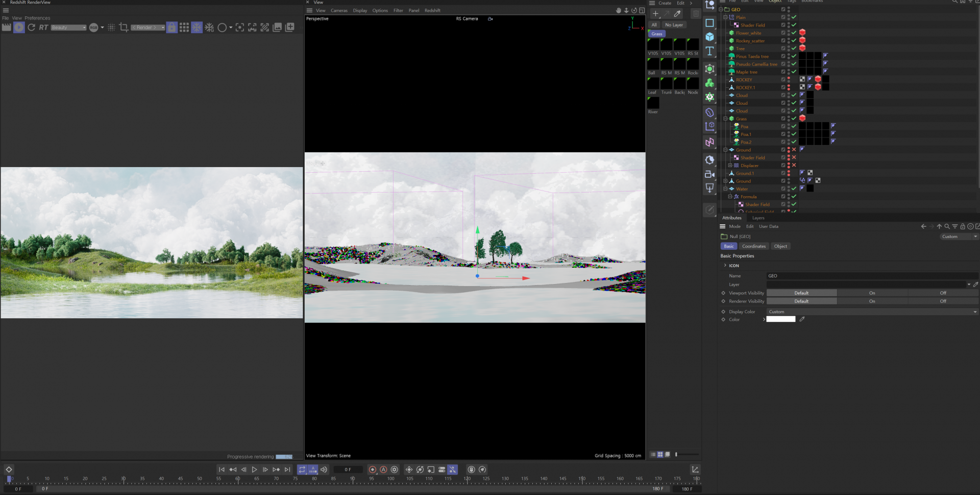Click the white Color swatch
980x495 pixels.
pyautogui.click(x=780, y=319)
